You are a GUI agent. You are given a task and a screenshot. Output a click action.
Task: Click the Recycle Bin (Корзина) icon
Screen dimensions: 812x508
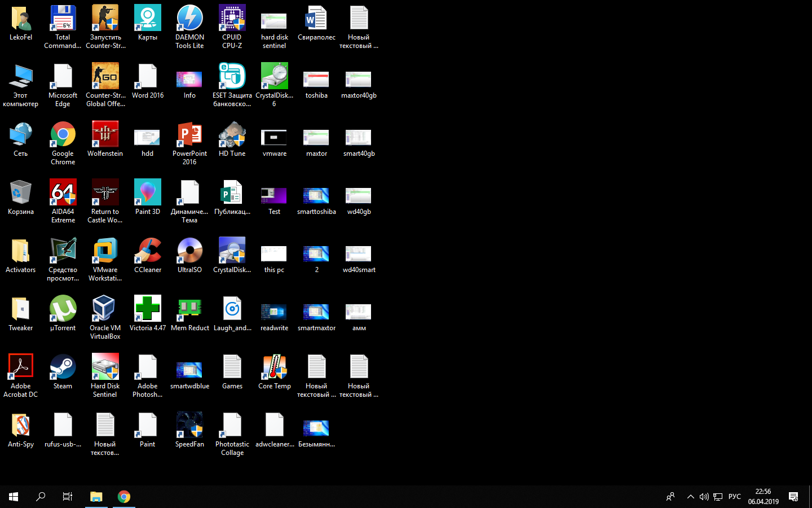tap(20, 192)
